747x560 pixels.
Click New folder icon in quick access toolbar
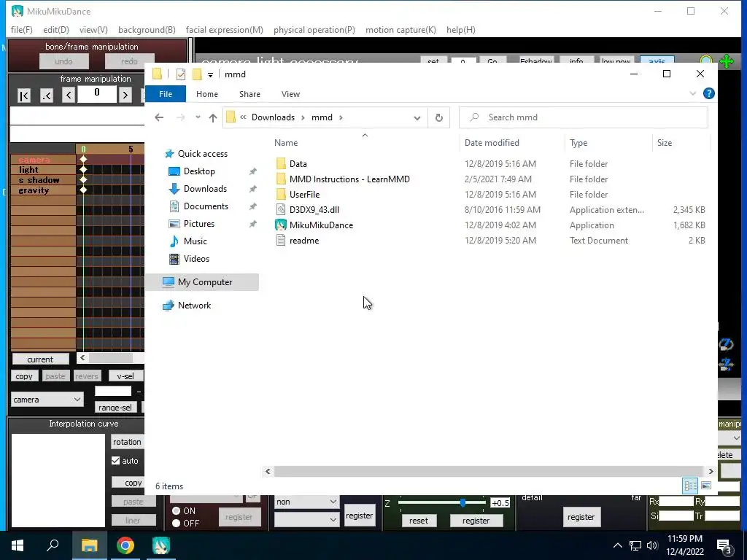click(x=197, y=74)
